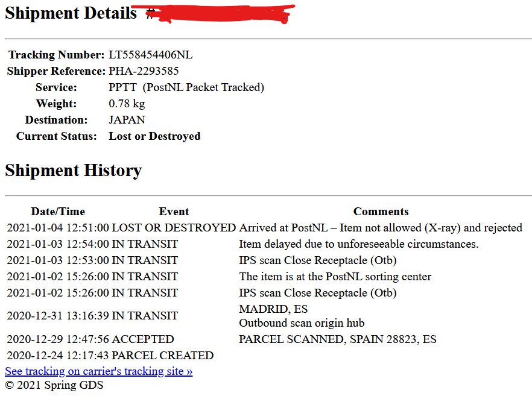The height and width of the screenshot is (396, 532).
Task: Open the carrier's tracking site link
Action: coord(98,371)
